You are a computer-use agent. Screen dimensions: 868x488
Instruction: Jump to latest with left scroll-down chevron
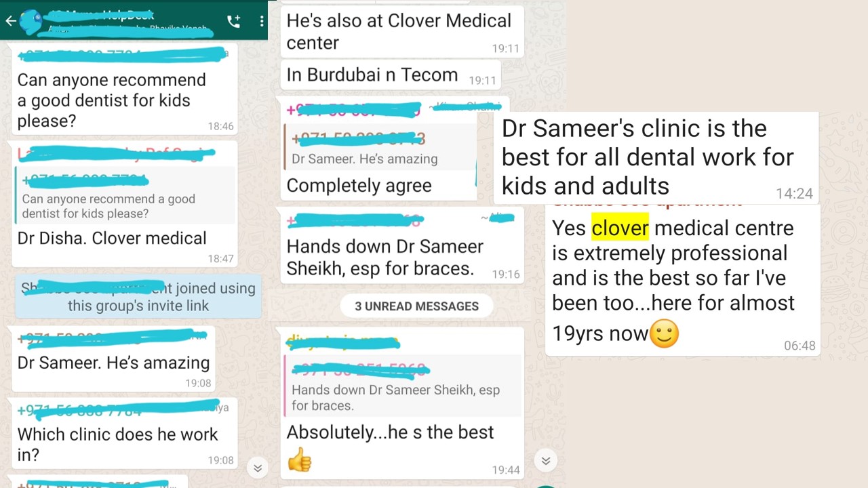point(258,468)
